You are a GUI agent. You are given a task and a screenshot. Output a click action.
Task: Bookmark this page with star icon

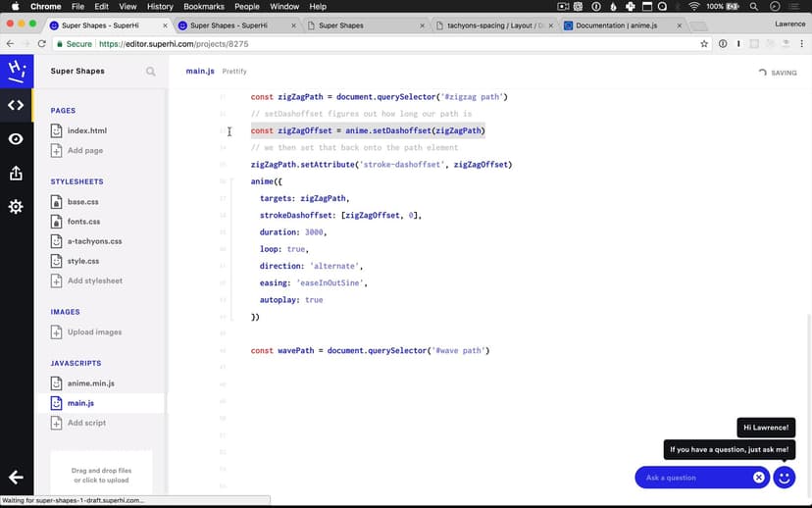click(704, 44)
